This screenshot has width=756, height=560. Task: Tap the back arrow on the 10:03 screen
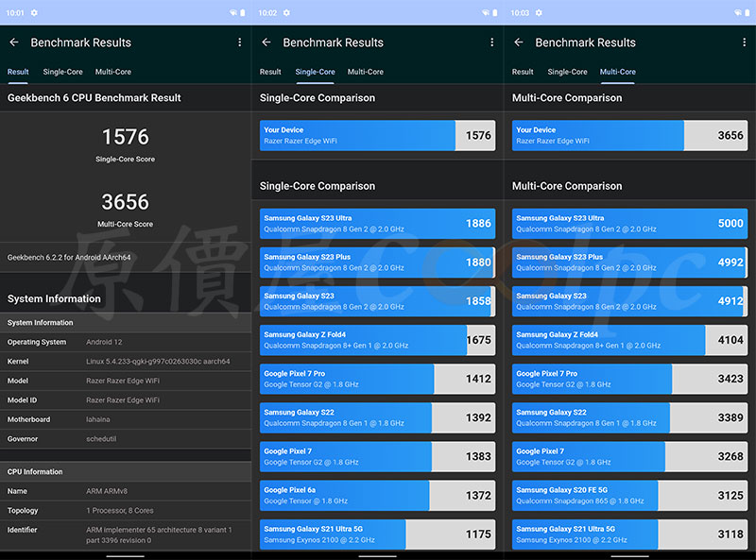(x=518, y=42)
